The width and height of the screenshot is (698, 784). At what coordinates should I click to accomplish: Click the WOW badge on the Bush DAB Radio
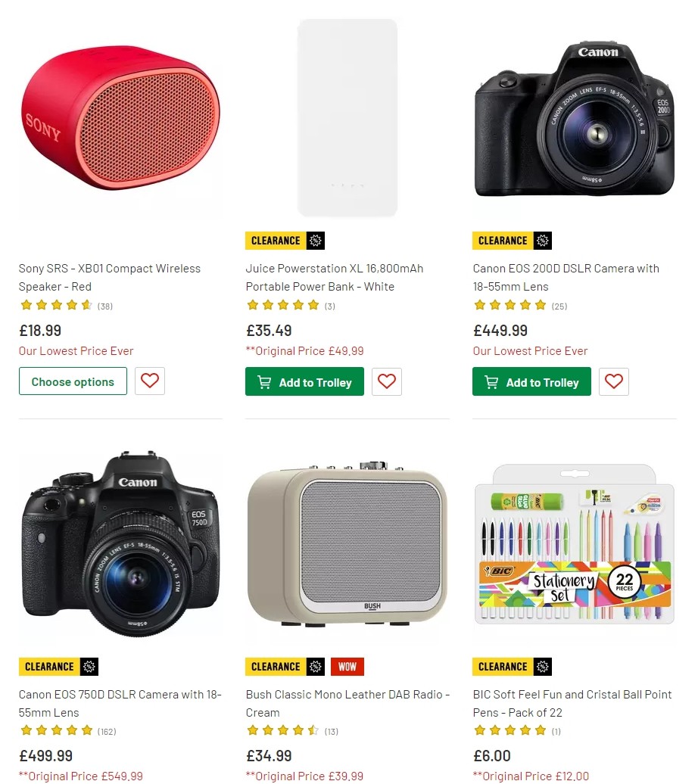(347, 667)
